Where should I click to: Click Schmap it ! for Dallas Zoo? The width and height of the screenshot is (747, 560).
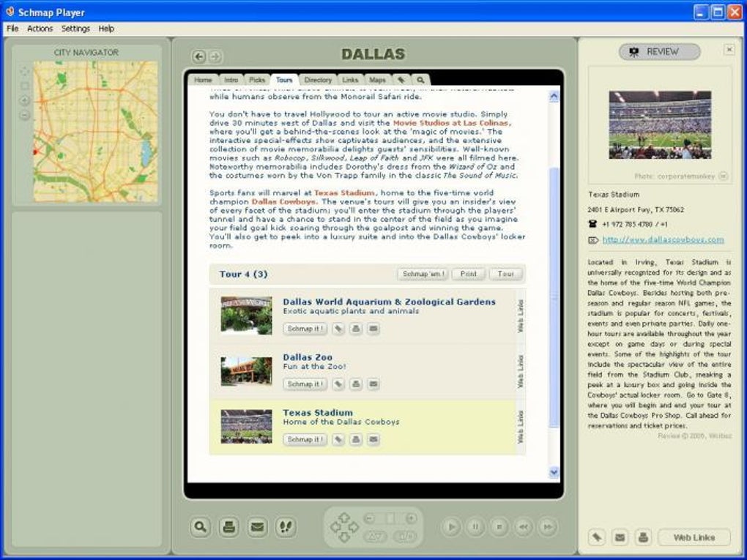[x=305, y=384]
